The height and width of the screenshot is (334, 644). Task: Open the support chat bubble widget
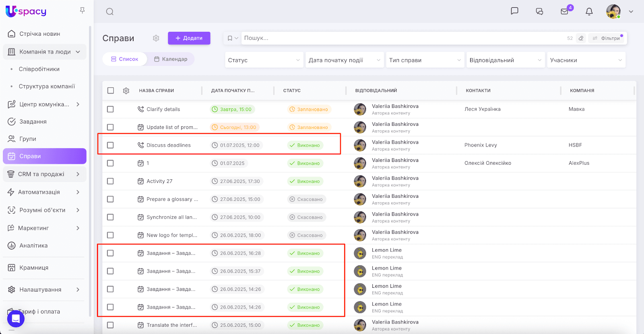pos(16,319)
